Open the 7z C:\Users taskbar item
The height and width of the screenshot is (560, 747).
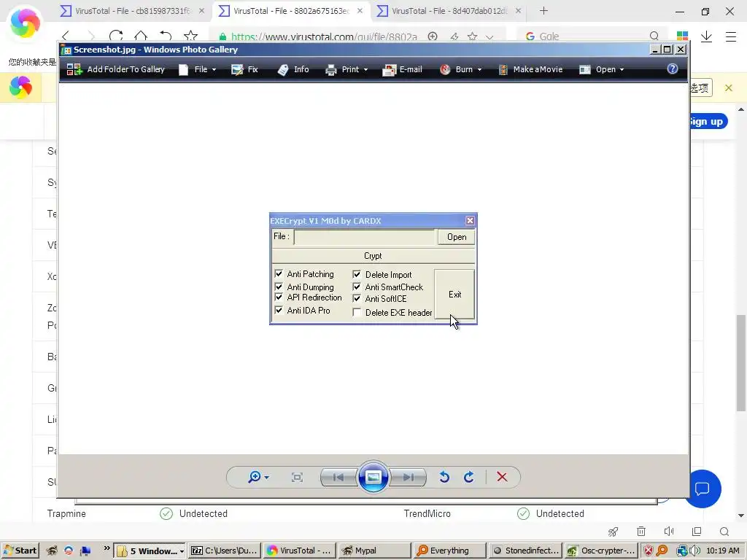coord(225,551)
